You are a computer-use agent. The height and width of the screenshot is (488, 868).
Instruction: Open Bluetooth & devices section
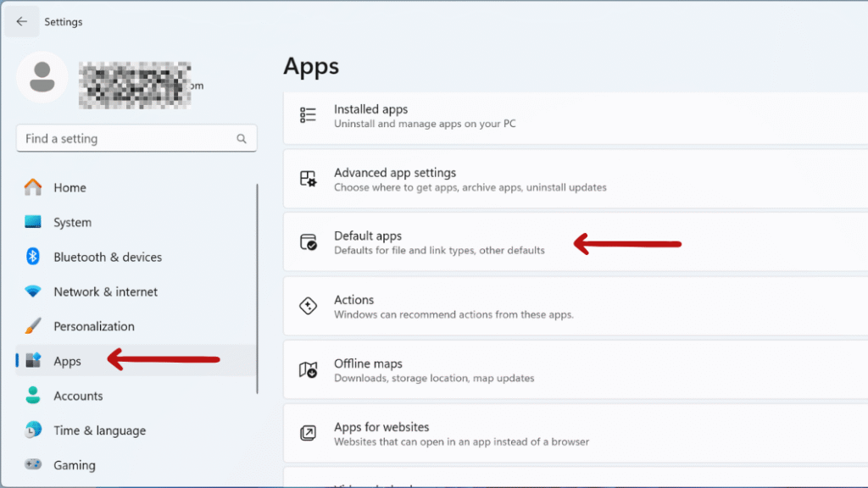tap(136, 258)
